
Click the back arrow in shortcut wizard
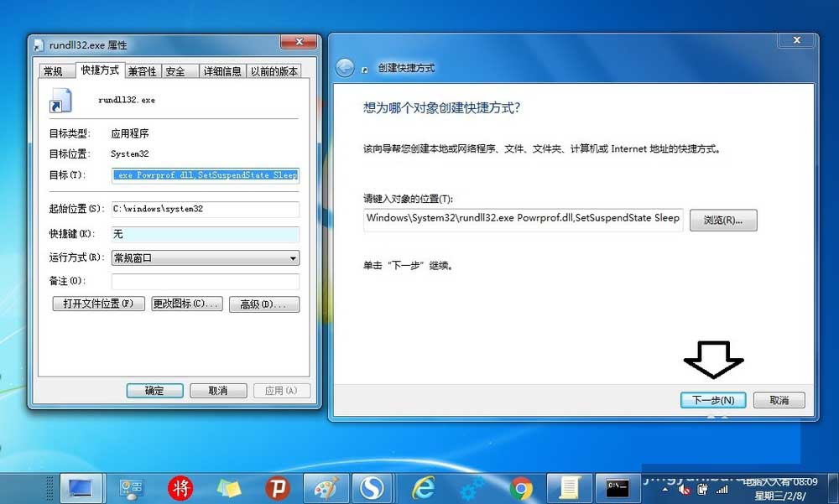[345, 68]
